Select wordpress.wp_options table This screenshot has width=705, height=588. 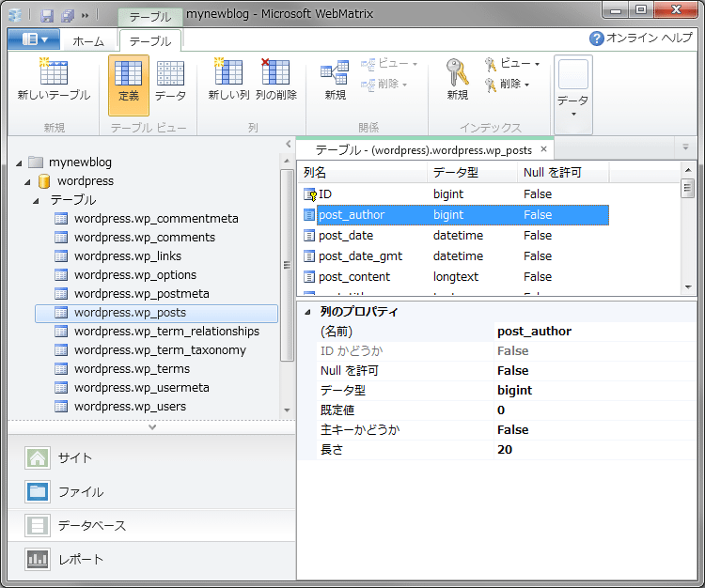coord(134,275)
